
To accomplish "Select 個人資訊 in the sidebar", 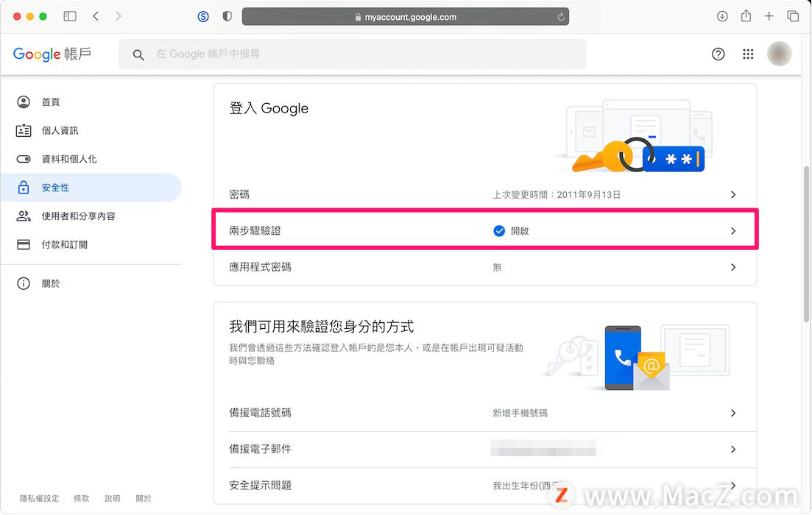I will pos(91,130).
